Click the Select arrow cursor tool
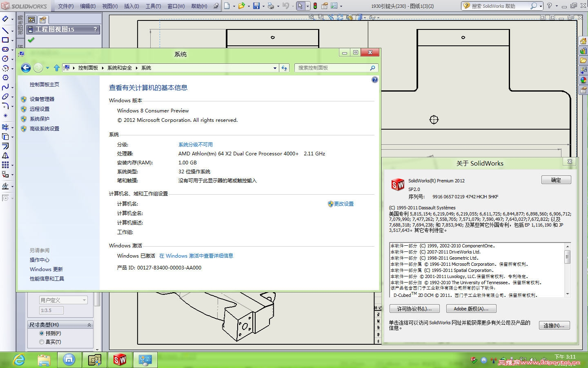This screenshot has height=368, width=588. click(300, 6)
